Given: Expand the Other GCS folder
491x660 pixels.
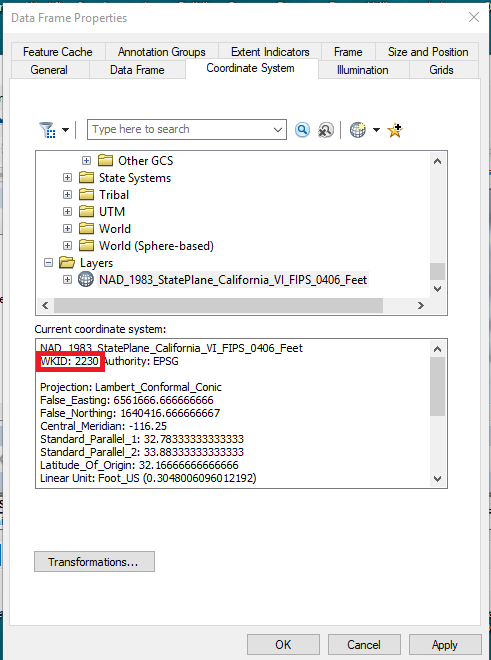Looking at the screenshot, I should coord(86,160).
